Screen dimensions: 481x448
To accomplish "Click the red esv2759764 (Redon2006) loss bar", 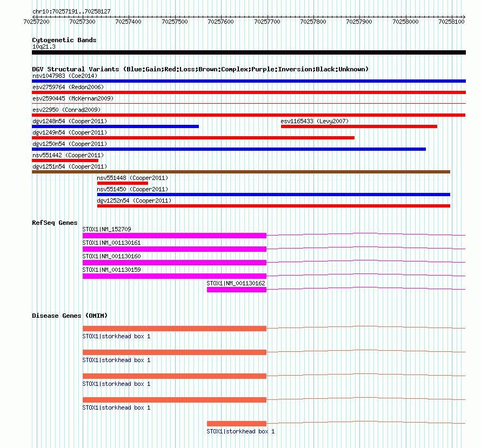I will coord(249,92).
